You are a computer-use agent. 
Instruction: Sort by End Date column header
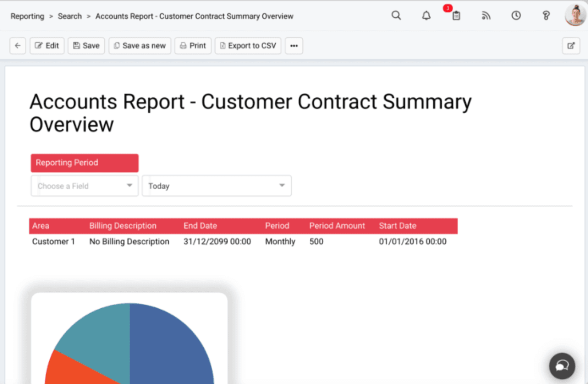click(200, 226)
